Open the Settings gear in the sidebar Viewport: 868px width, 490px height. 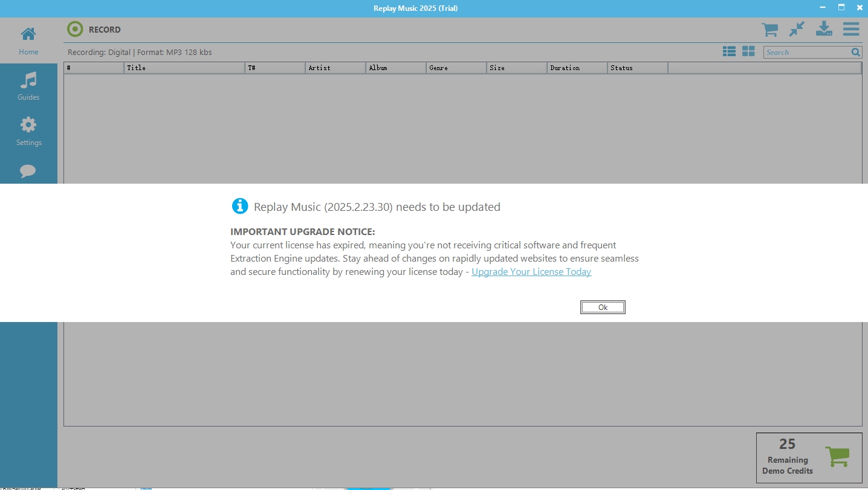point(28,131)
